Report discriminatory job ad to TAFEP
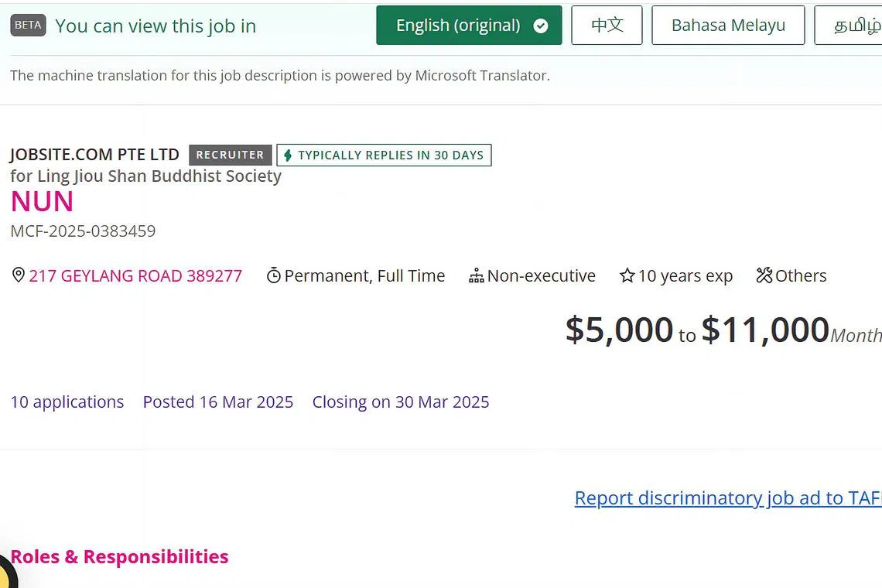The height and width of the screenshot is (588, 882). pos(727,497)
